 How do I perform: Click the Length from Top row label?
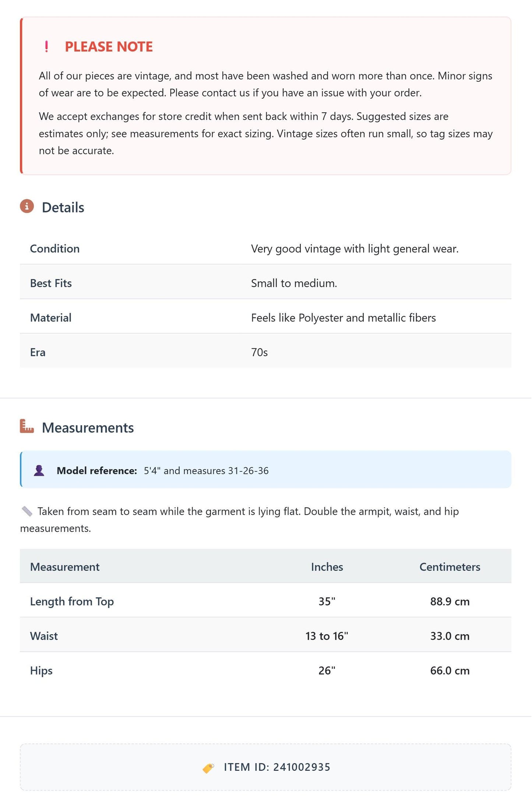[x=72, y=602]
